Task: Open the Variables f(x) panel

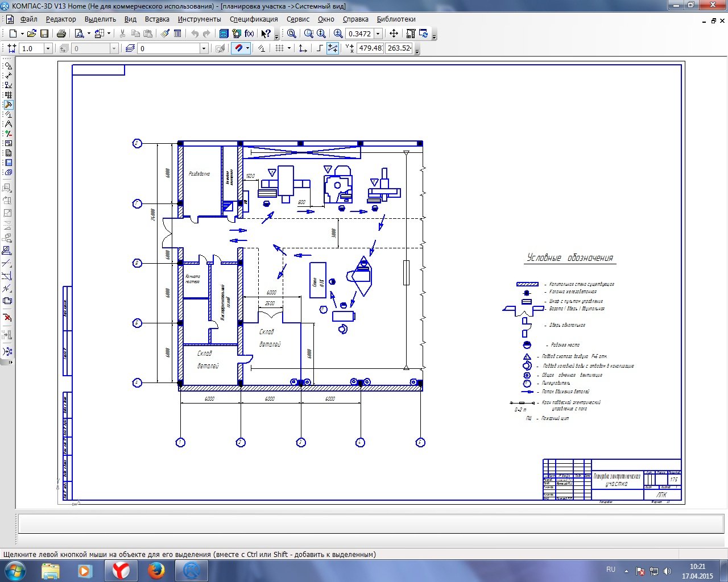Action: click(x=249, y=34)
